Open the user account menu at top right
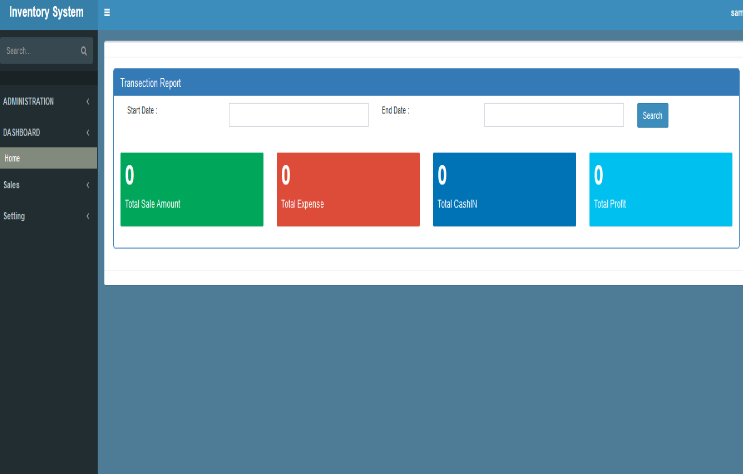 point(736,13)
